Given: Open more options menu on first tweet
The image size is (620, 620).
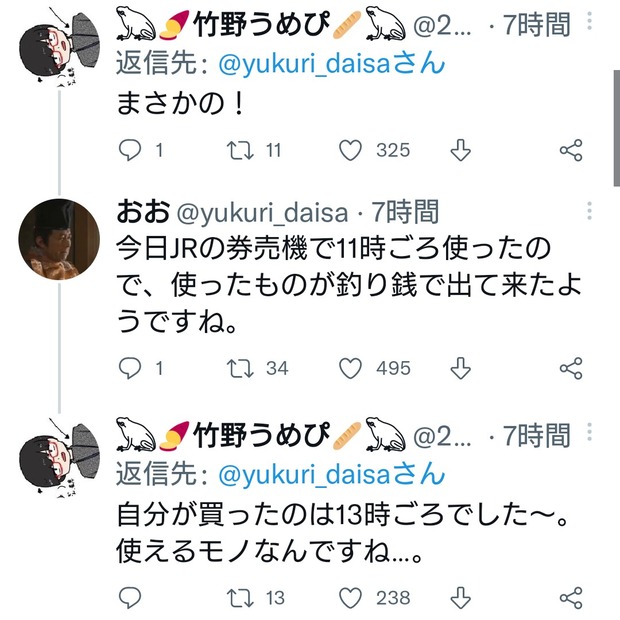Looking at the screenshot, I should click(x=590, y=21).
